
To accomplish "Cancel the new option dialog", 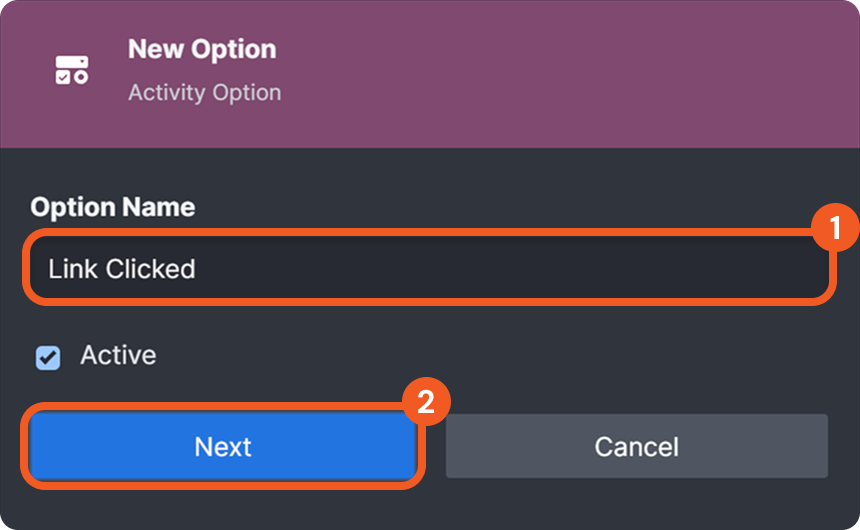I will (636, 446).
